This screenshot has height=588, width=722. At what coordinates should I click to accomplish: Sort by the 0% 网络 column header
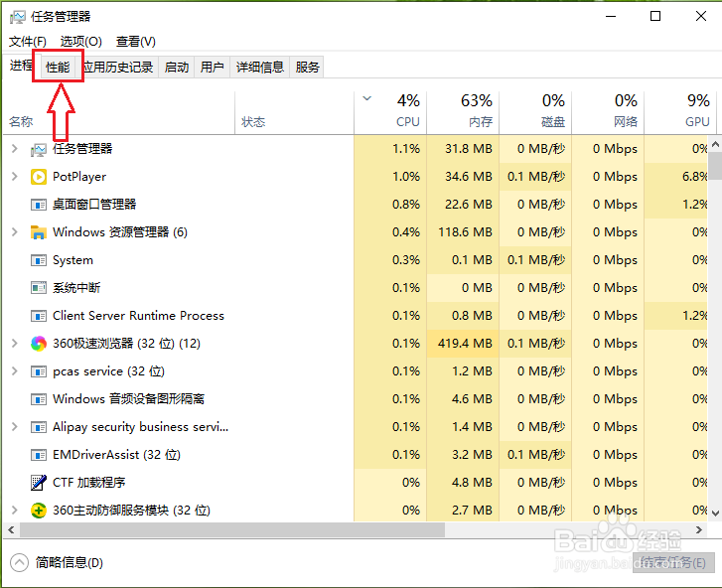coord(608,113)
